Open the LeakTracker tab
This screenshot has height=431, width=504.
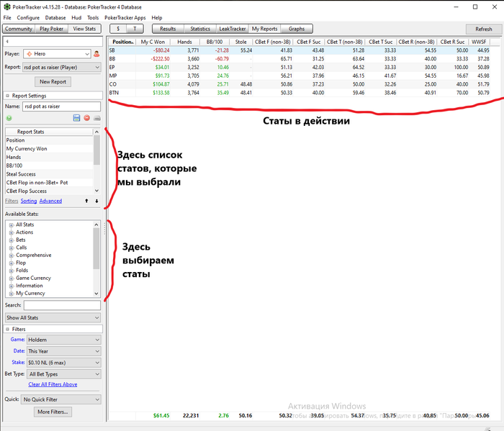point(233,29)
